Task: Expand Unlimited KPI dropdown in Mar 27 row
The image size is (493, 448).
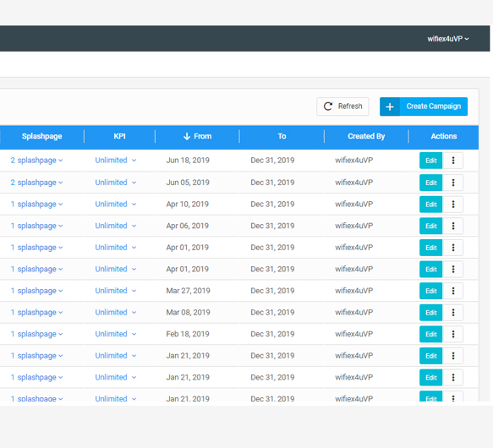Action: tap(115, 291)
